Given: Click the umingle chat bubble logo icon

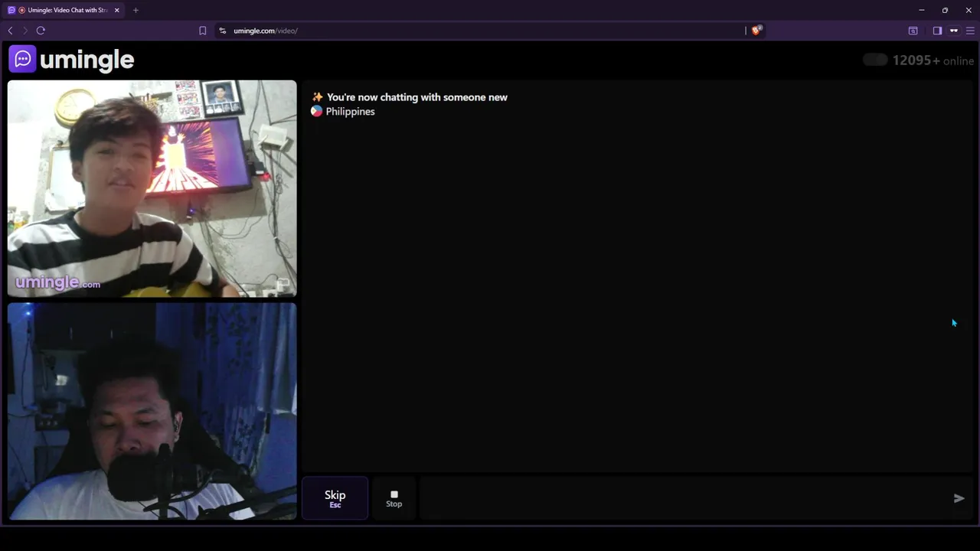Looking at the screenshot, I should [x=22, y=59].
